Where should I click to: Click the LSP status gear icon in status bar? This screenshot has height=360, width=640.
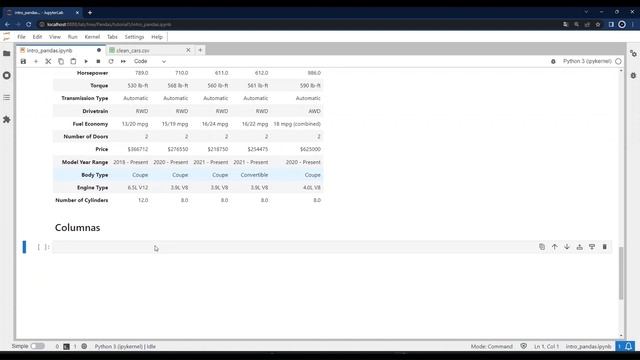84,346
